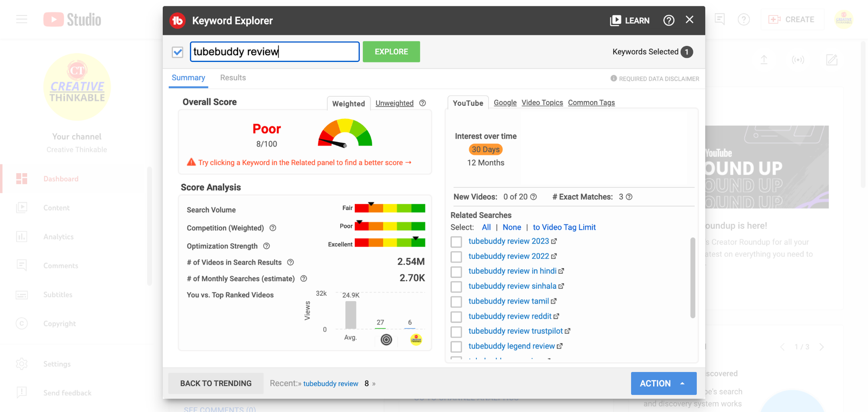Screen dimensions: 868x412
Task: Click help icon beside Exact Matches
Action: click(x=629, y=197)
